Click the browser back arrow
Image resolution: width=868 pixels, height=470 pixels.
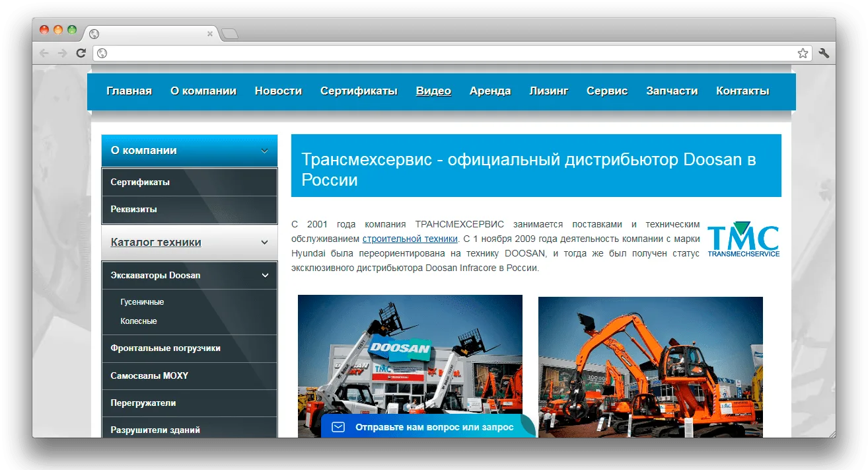[x=44, y=53]
